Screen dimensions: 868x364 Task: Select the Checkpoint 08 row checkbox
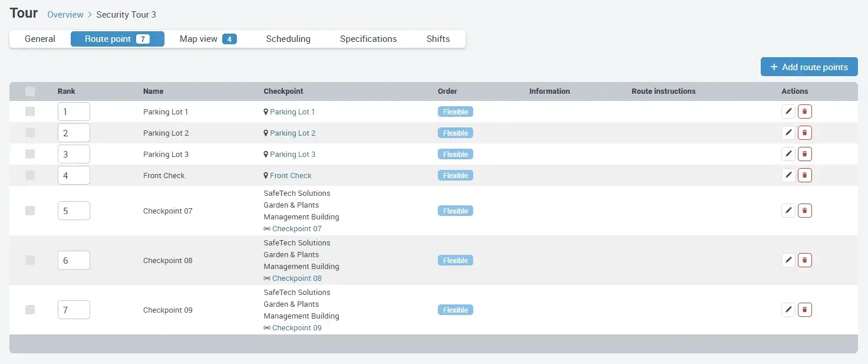[30, 260]
